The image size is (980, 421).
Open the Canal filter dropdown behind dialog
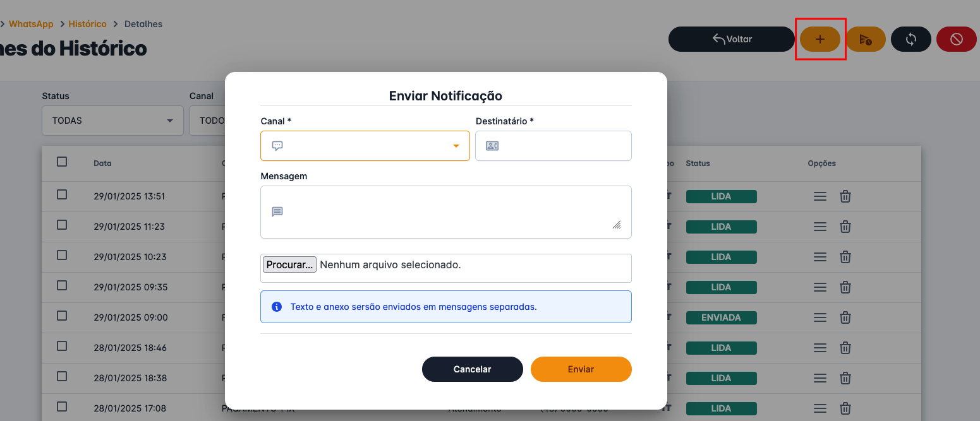(207, 121)
